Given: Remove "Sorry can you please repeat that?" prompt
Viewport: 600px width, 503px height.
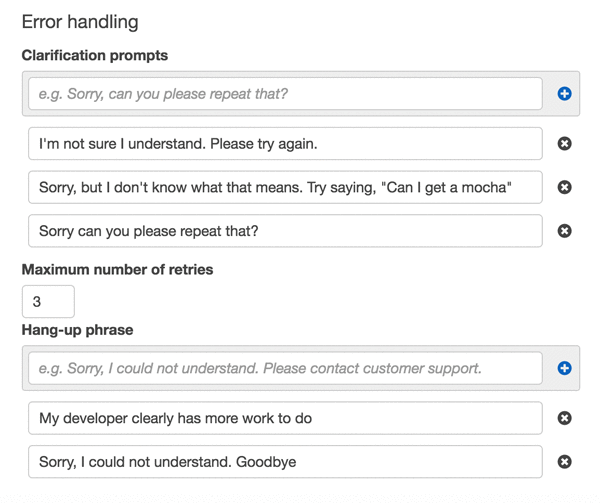Looking at the screenshot, I should pos(564,231).
